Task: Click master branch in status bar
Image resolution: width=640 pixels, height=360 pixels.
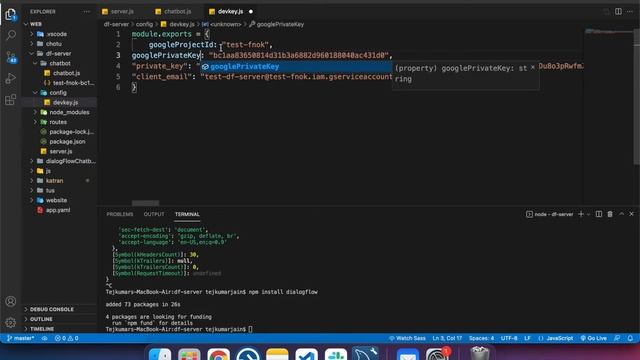Action: coord(21,338)
